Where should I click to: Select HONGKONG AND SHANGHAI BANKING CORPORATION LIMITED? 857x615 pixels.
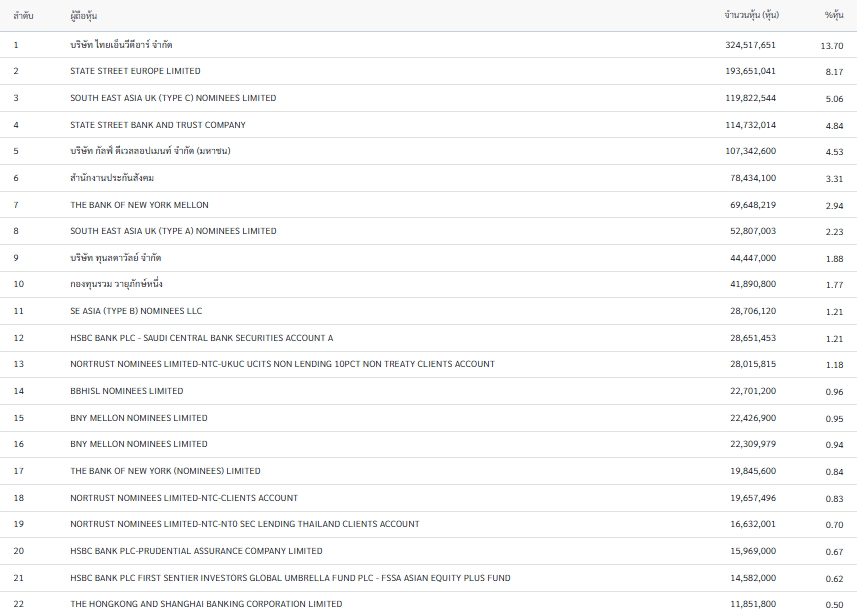206,604
